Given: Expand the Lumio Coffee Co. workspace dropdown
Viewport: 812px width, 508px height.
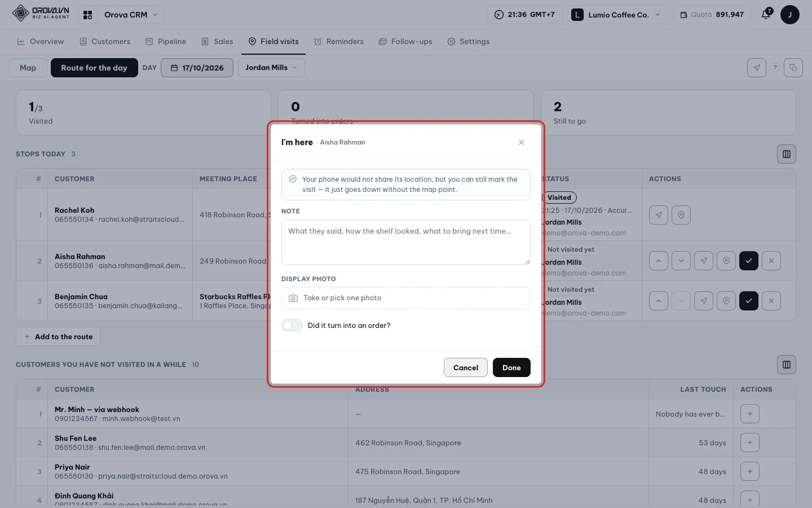Looking at the screenshot, I should point(617,15).
